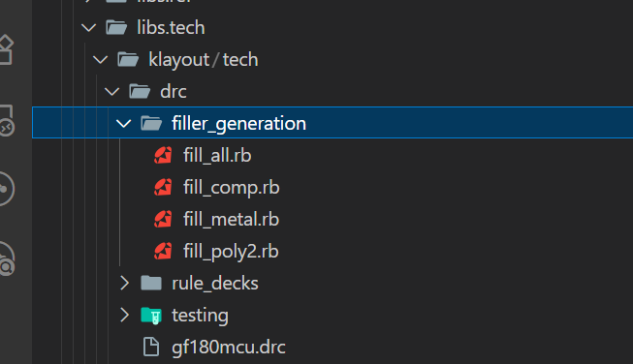Select the tech path segment label
Image resolution: width=633 pixels, height=364 pixels.
point(240,60)
